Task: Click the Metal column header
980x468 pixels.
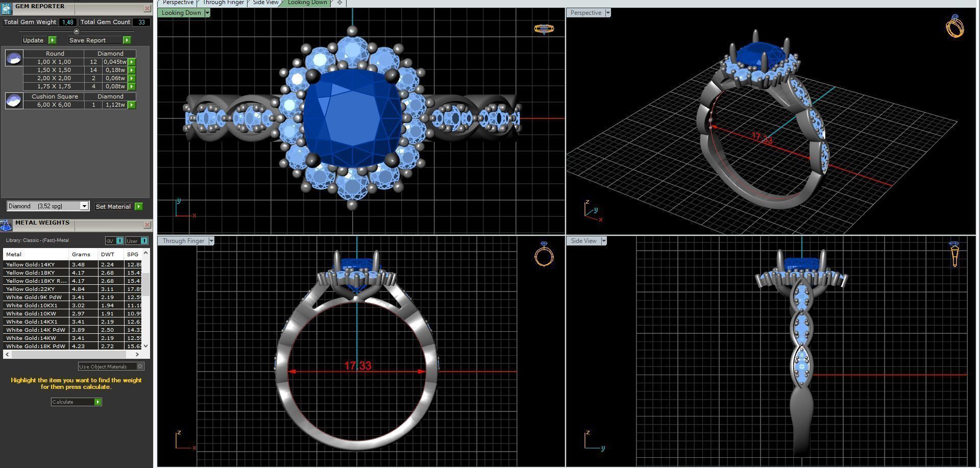Action: (36, 254)
